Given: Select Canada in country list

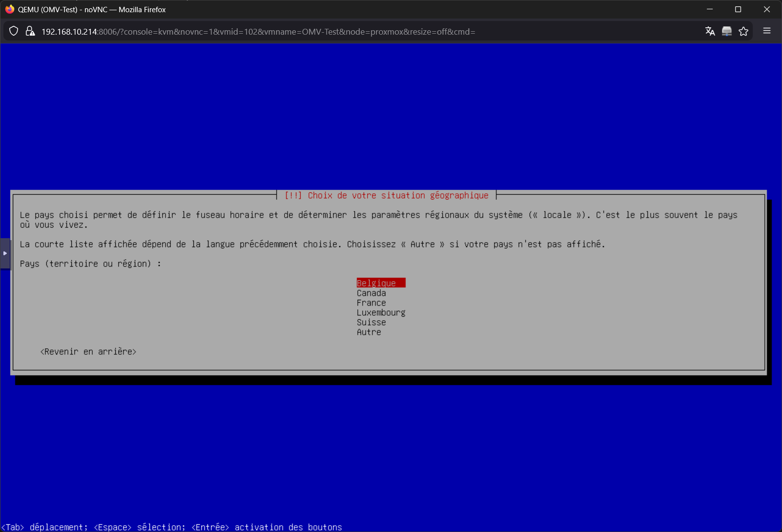Looking at the screenshot, I should tap(371, 293).
